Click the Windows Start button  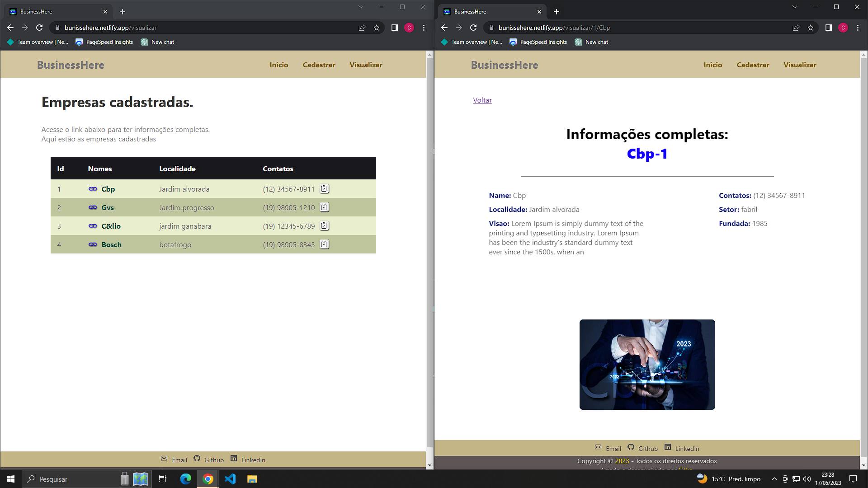coord(11,479)
